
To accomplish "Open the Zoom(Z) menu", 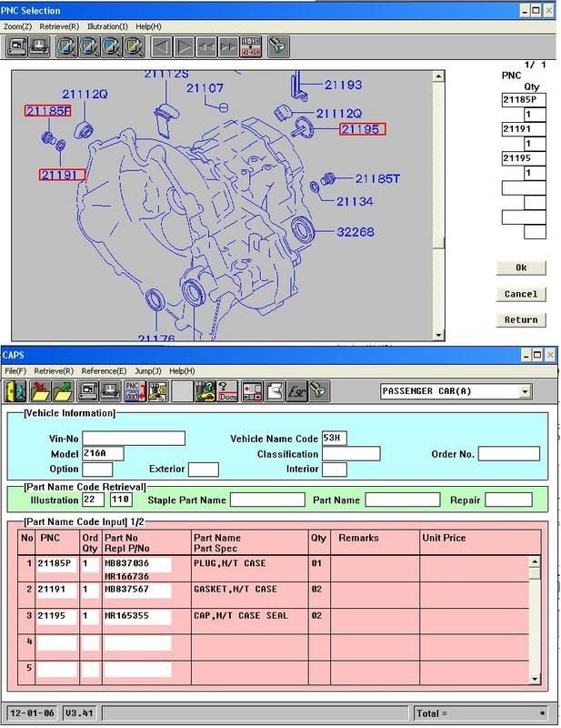I will [19, 26].
